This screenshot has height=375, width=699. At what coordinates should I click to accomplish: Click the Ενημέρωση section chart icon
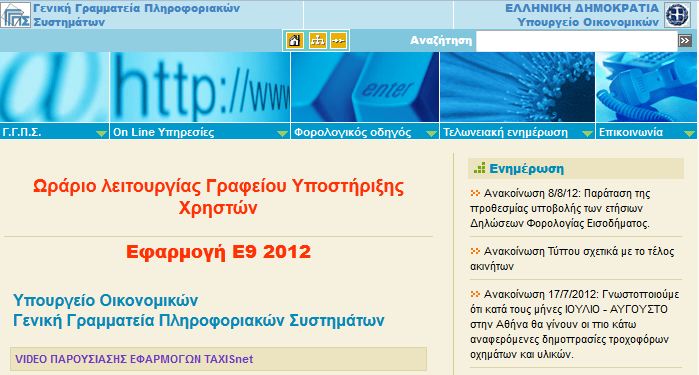(x=480, y=169)
